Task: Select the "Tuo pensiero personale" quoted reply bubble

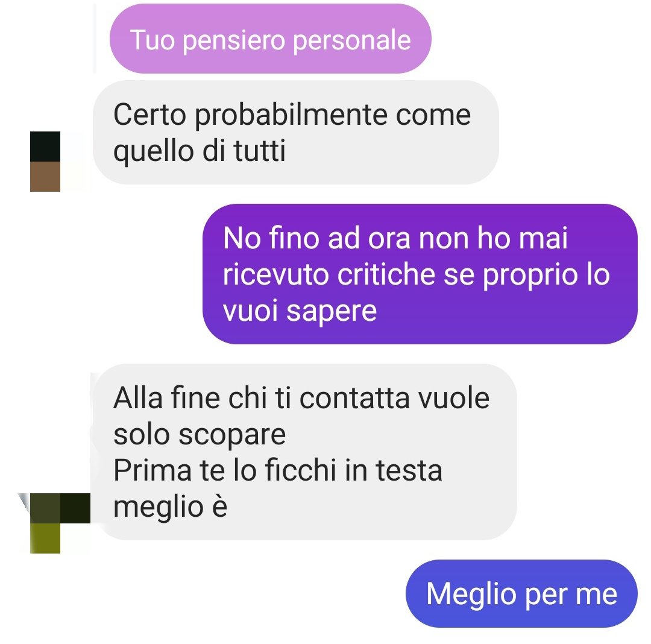Action: coord(270,39)
